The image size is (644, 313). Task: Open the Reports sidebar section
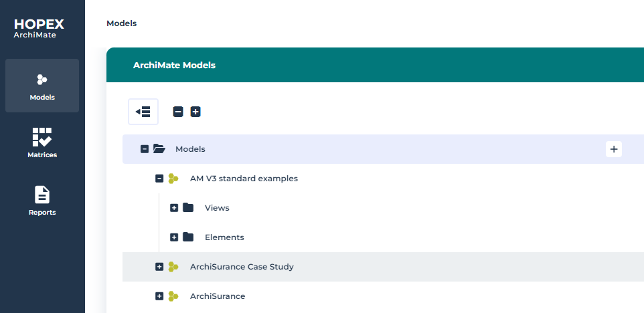42,201
